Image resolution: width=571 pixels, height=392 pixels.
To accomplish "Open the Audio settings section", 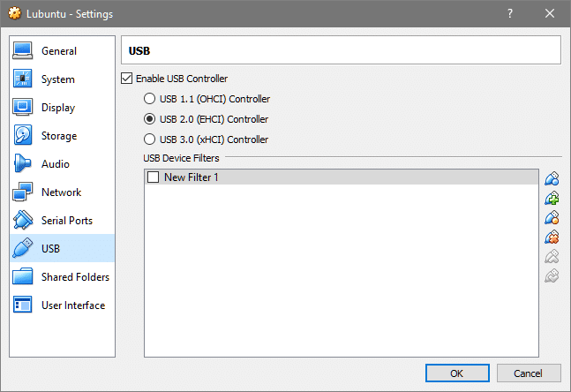I will pyautogui.click(x=62, y=164).
